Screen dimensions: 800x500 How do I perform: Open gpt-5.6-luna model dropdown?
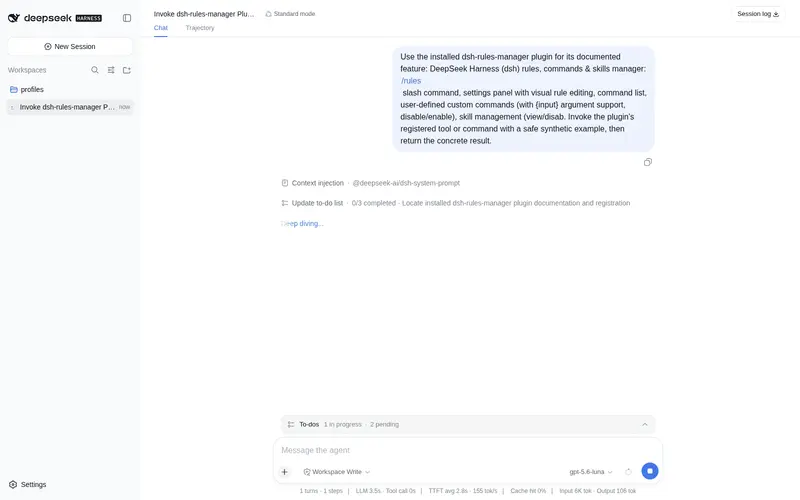coord(591,472)
